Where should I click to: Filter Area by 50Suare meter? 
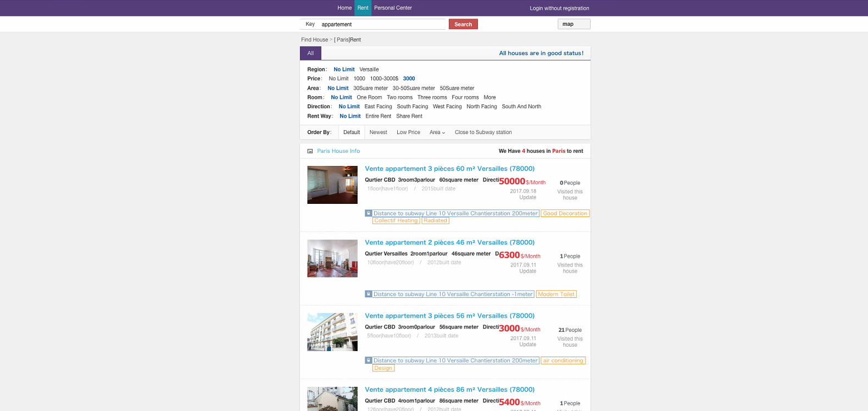tap(457, 88)
